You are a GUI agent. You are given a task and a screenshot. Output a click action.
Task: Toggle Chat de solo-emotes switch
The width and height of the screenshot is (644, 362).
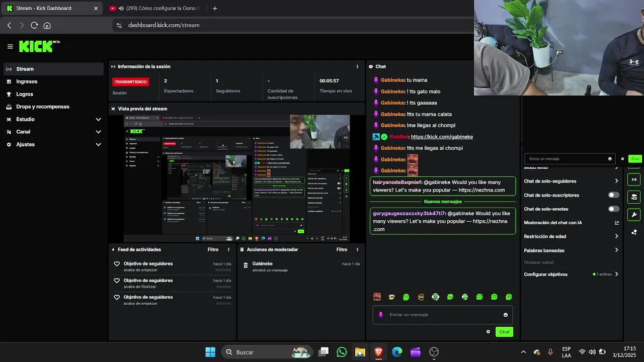[x=613, y=209]
